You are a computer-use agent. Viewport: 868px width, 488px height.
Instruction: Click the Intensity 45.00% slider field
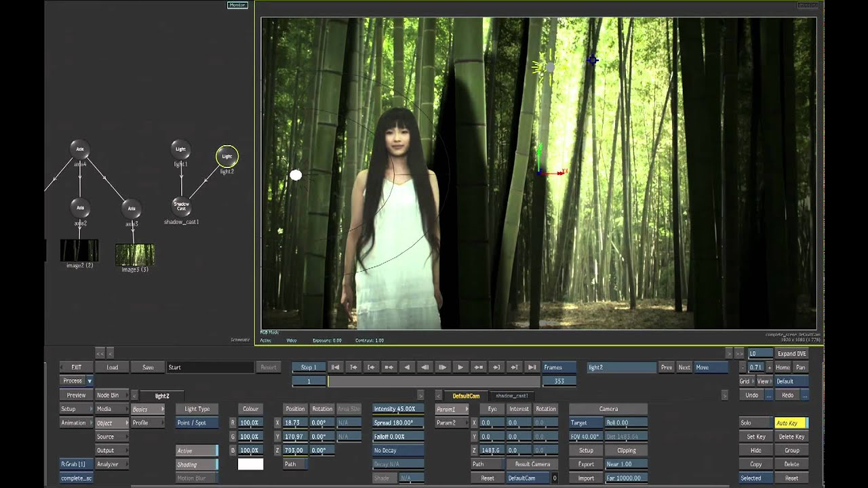click(398, 409)
